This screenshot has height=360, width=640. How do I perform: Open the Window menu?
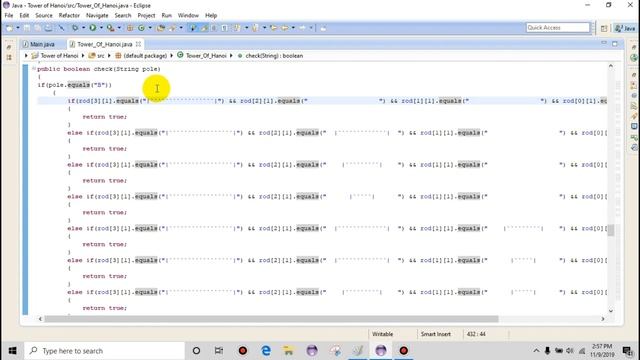188,16
